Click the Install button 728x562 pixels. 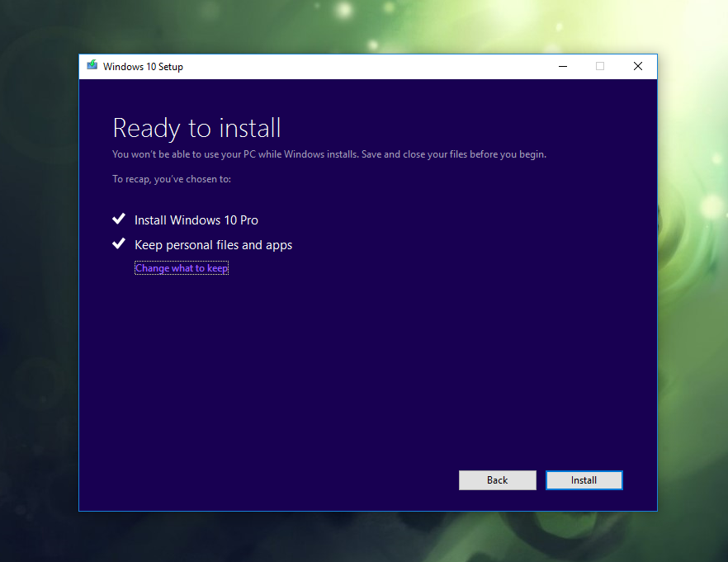tap(584, 480)
